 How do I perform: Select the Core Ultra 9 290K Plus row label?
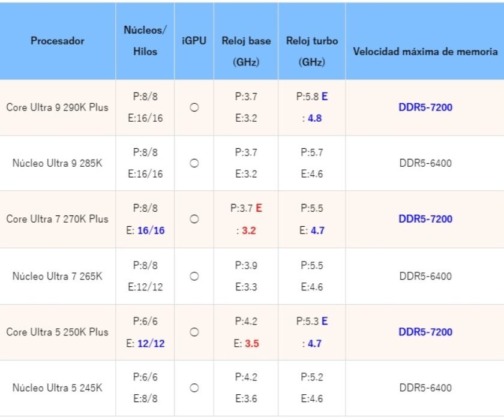click(x=58, y=107)
